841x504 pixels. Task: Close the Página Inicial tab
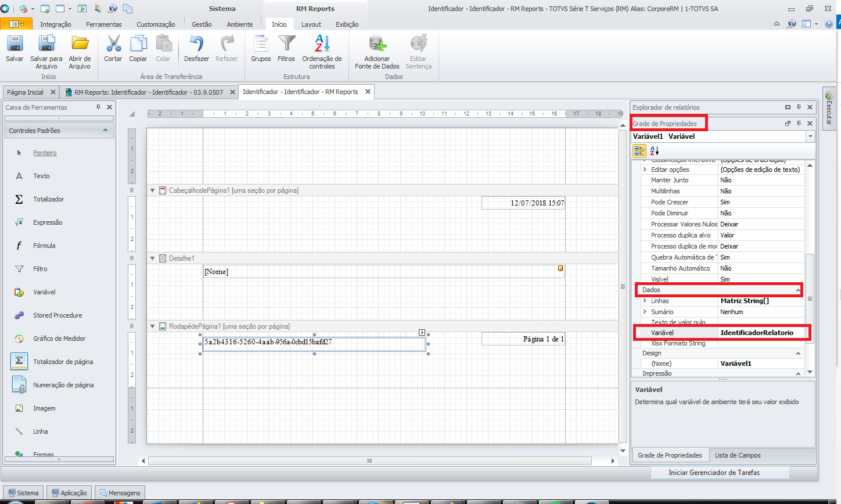(53, 92)
